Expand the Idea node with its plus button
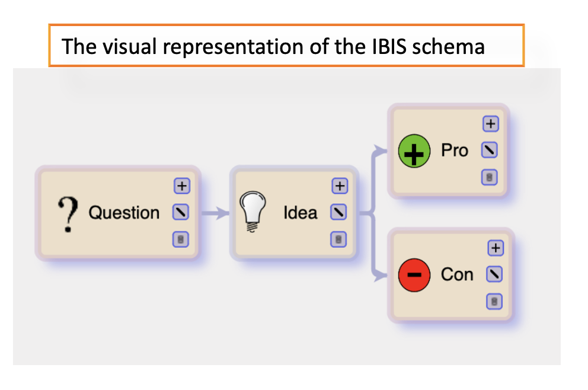This screenshot has height=390, width=588. coord(338,186)
